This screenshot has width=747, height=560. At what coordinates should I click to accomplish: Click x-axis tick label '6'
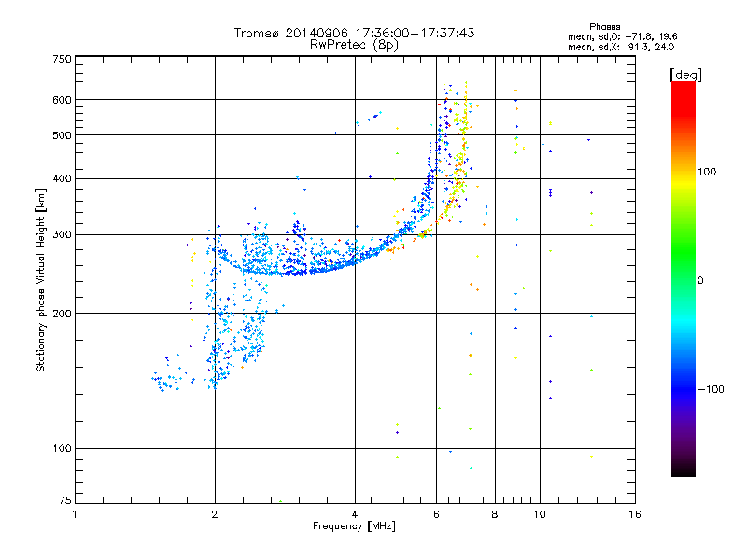click(x=436, y=514)
